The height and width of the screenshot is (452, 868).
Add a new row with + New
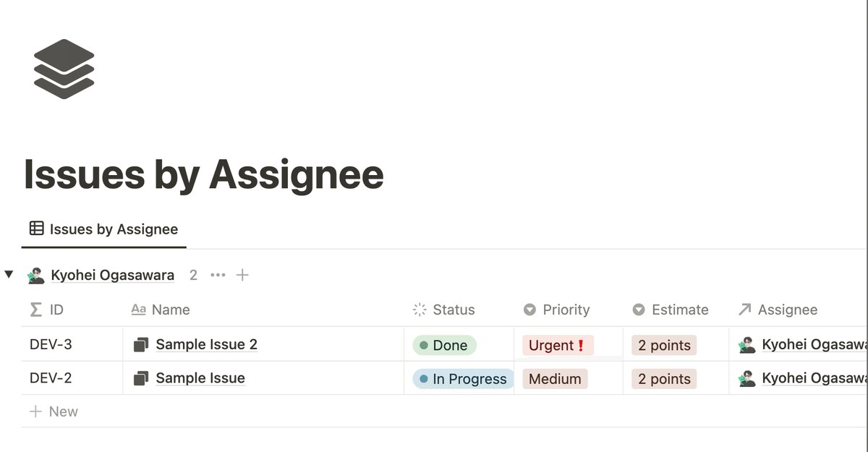point(54,412)
